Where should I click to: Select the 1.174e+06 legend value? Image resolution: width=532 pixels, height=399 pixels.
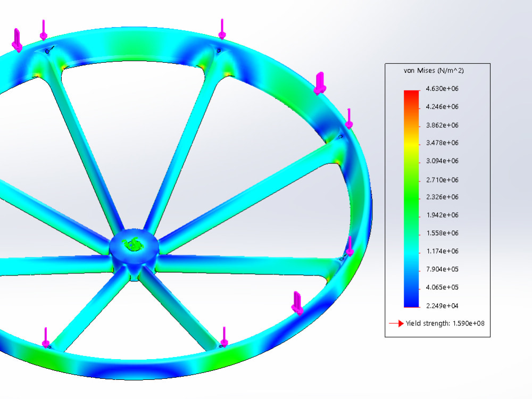point(442,251)
